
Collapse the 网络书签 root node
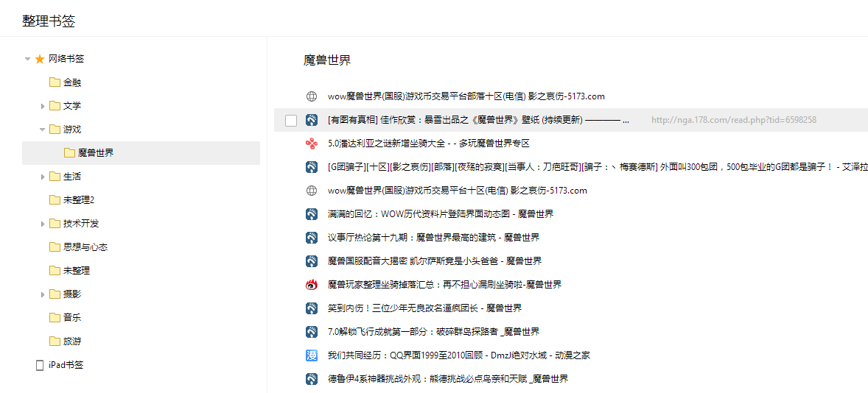[x=27, y=59]
